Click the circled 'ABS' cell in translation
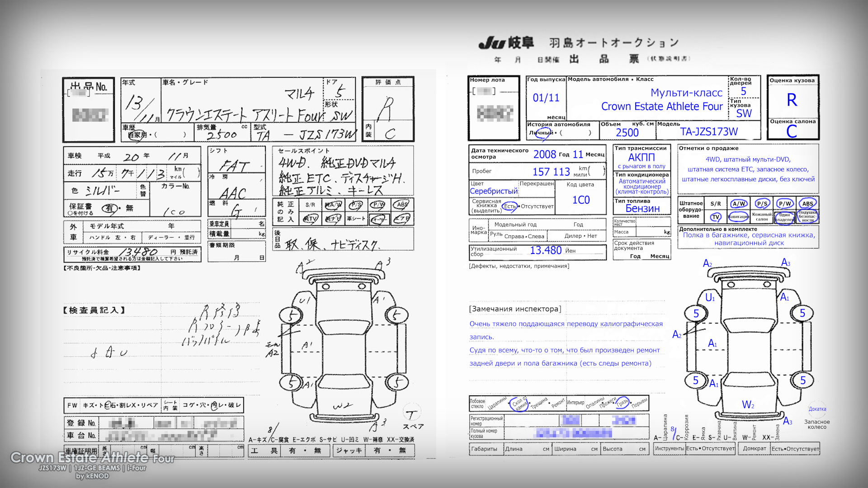868x488 pixels. click(808, 204)
